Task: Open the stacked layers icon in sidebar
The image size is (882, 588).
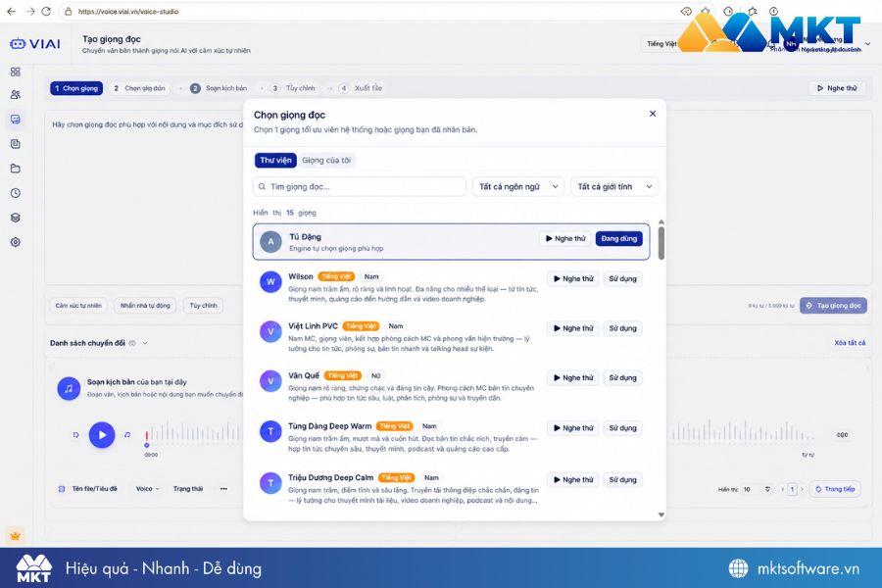Action: pos(15,218)
